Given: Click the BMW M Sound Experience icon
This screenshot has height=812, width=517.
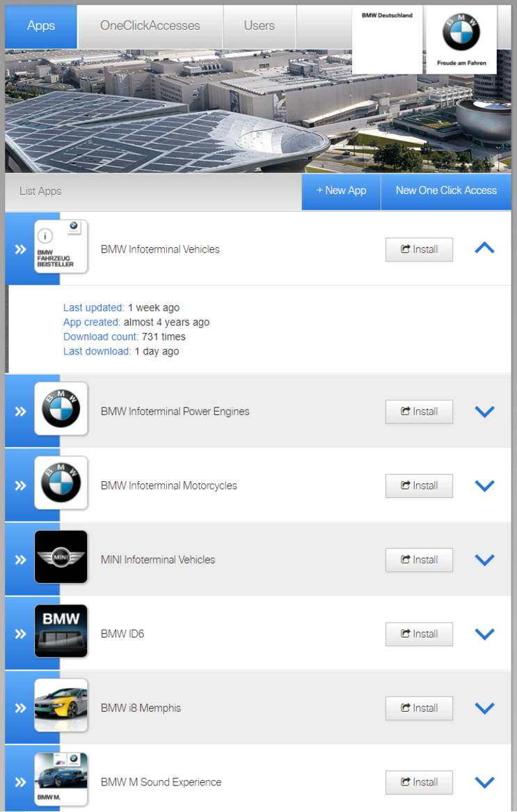Looking at the screenshot, I should click(x=61, y=780).
